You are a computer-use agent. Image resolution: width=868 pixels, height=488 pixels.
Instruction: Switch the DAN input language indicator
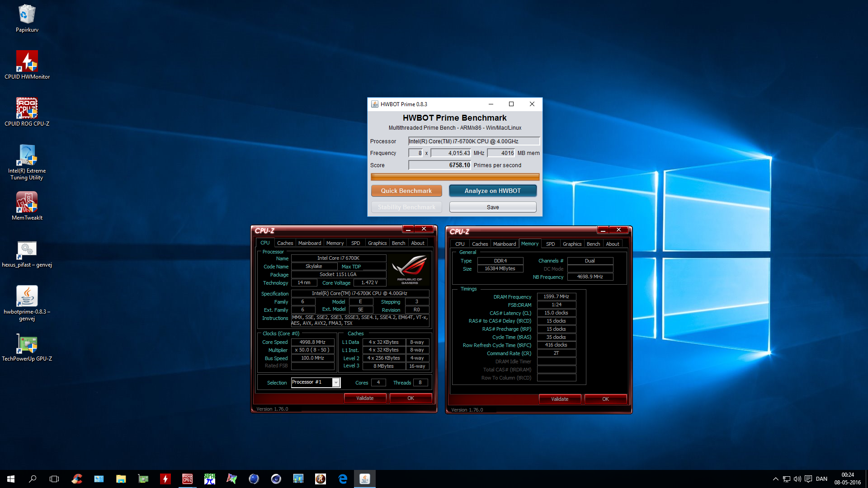[x=821, y=479]
